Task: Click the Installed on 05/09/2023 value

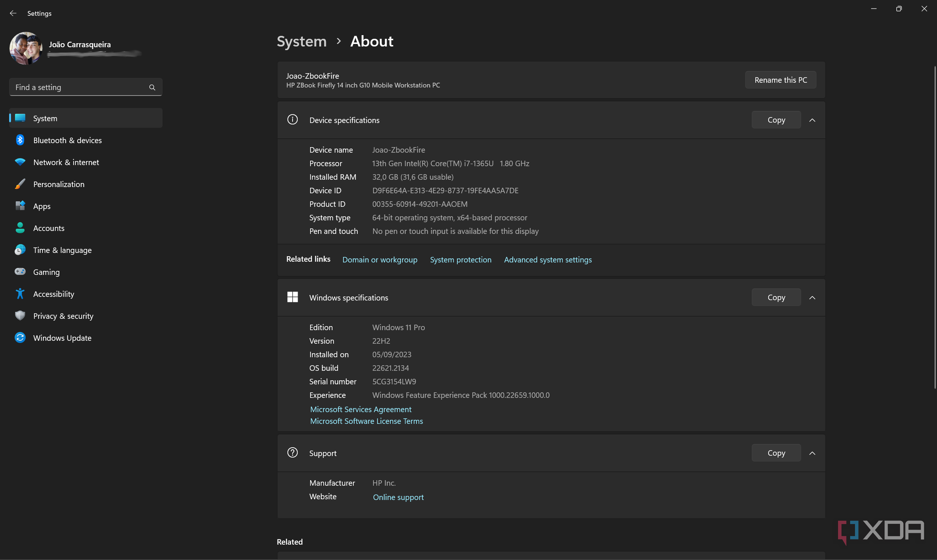Action: 391,354
